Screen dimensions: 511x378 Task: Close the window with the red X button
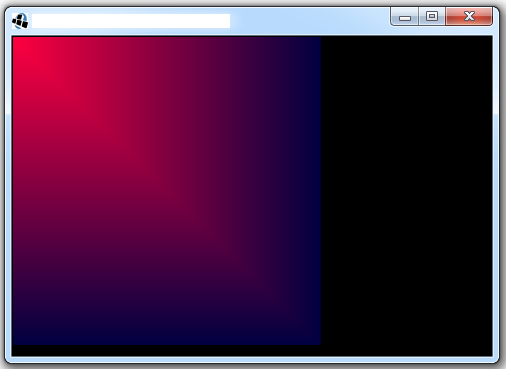pos(469,16)
